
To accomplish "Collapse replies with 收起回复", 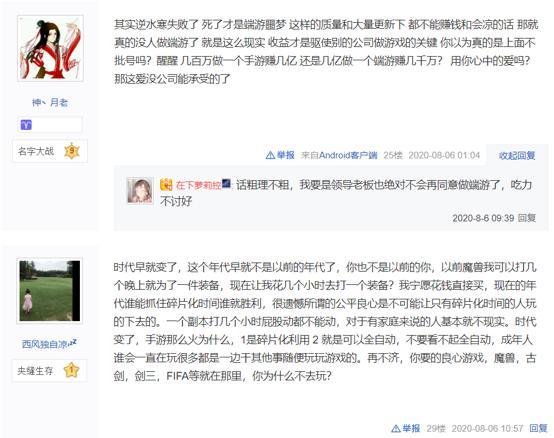I will click(517, 155).
